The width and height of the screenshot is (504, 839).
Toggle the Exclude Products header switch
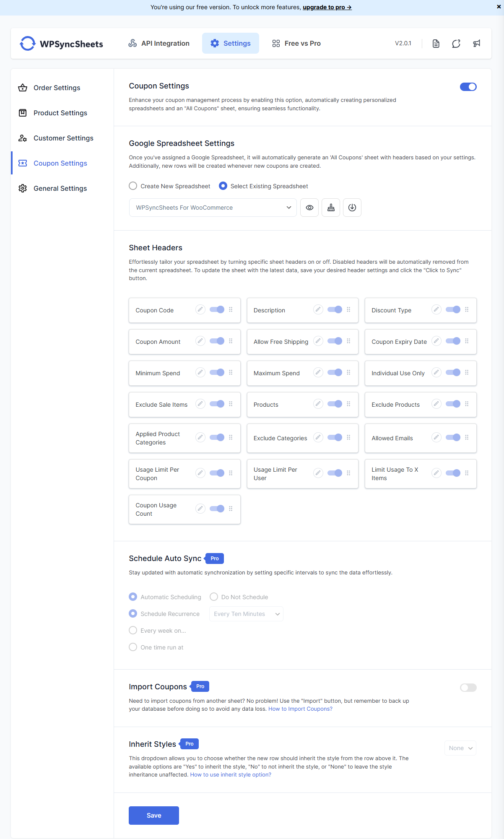453,404
